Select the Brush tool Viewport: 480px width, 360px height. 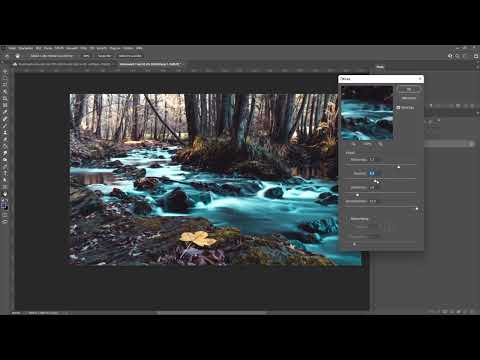(5, 125)
